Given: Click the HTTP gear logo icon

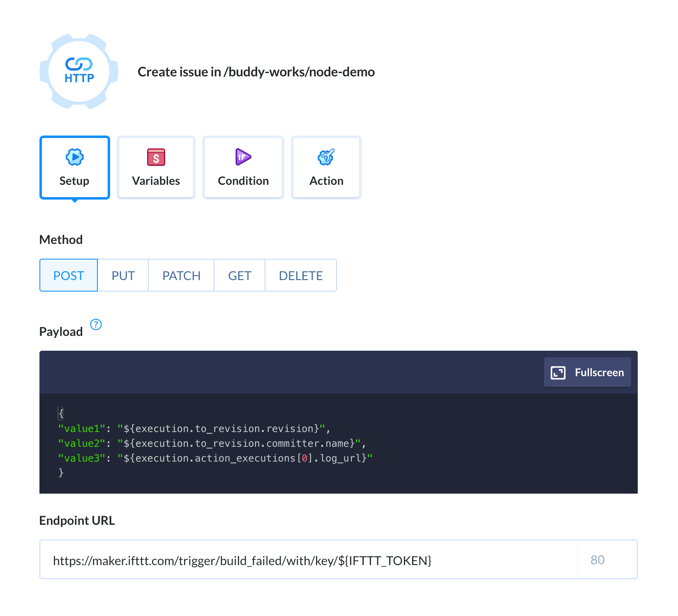Looking at the screenshot, I should [x=79, y=71].
